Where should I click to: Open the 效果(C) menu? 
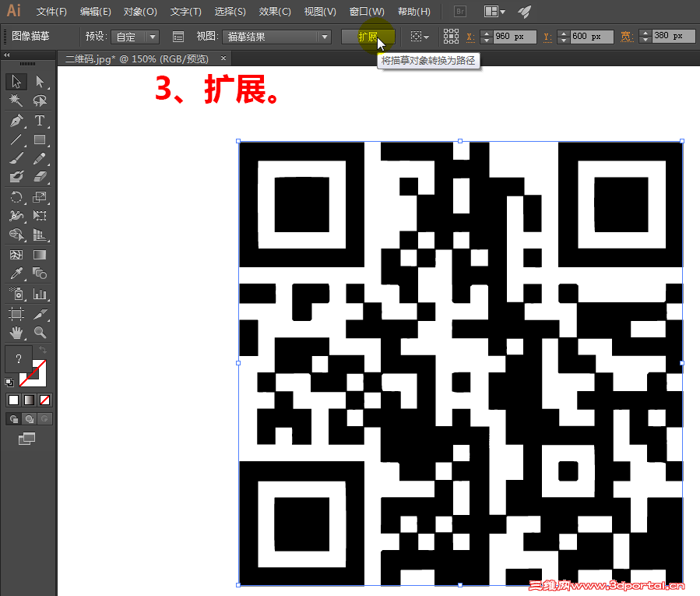(x=275, y=12)
